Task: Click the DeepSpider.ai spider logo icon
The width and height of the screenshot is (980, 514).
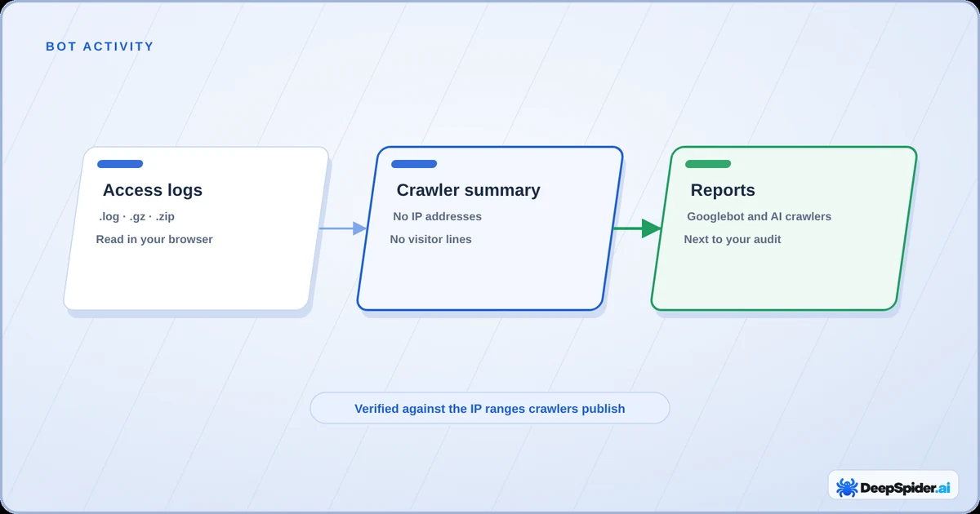Action: pos(846,488)
